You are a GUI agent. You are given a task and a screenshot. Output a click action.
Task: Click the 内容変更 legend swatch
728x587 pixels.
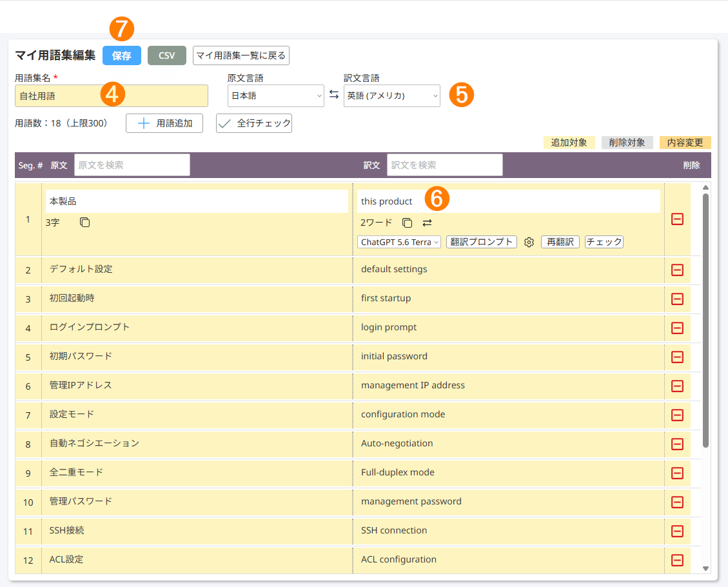click(x=685, y=143)
